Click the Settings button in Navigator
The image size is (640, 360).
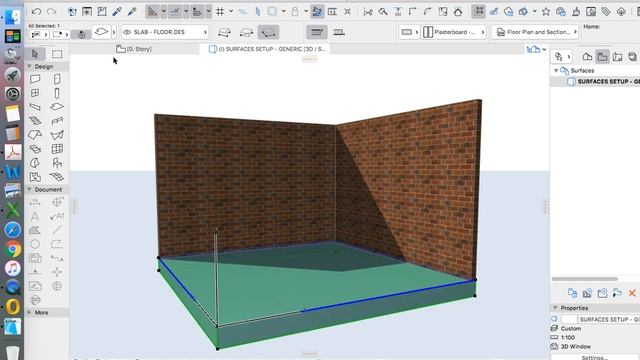(x=595, y=357)
